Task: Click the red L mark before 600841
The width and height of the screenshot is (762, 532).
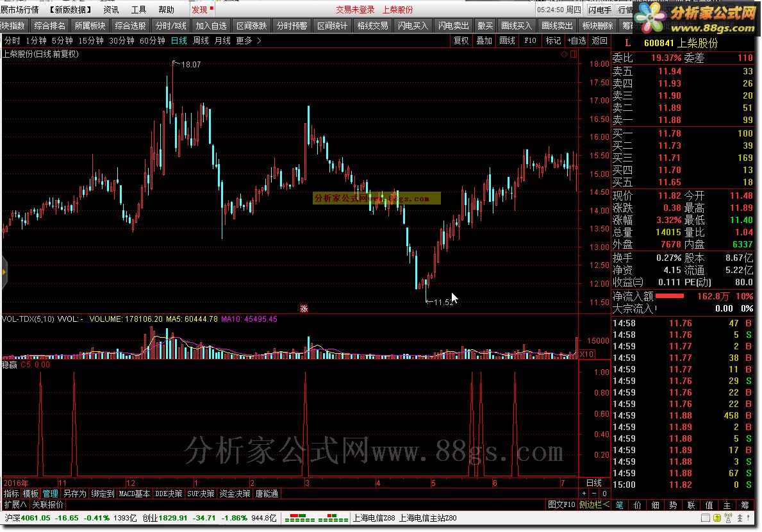Action: click(627, 43)
